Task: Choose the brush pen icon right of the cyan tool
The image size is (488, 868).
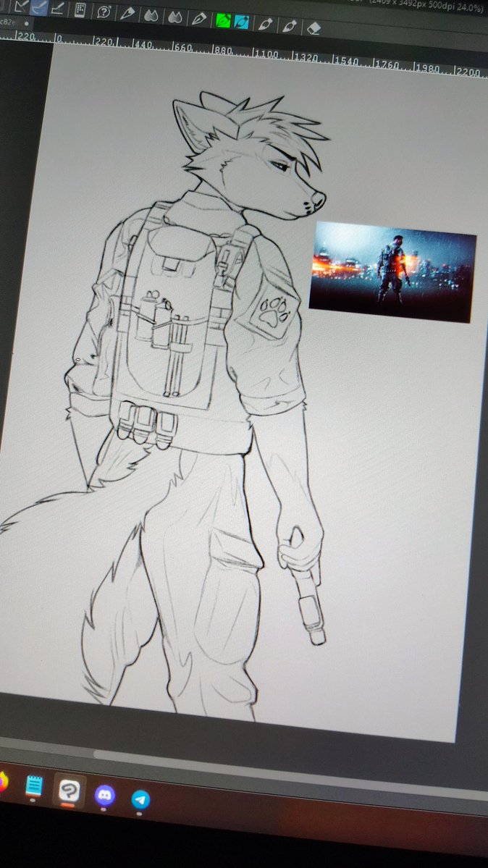Action: (x=265, y=24)
